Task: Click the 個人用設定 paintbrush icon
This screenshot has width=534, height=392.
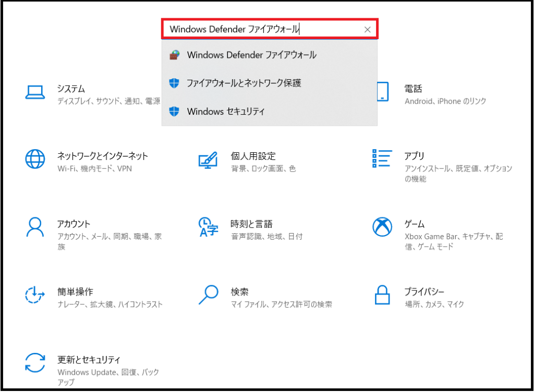Action: [x=208, y=160]
